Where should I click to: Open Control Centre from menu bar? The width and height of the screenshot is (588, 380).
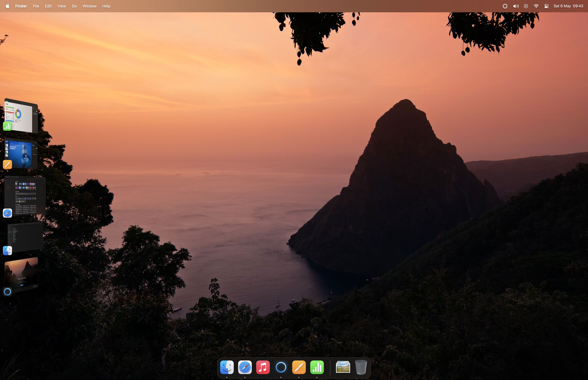(x=546, y=6)
